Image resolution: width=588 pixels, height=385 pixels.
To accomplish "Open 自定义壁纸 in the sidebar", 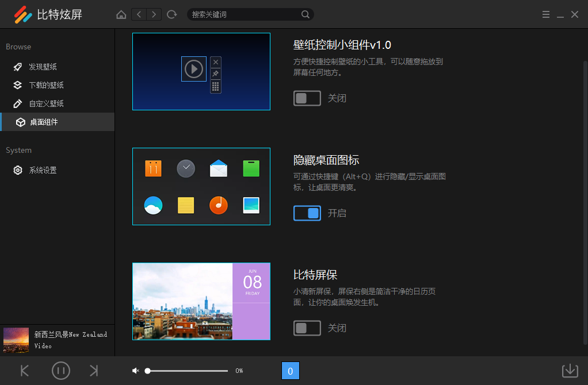I will (58, 103).
